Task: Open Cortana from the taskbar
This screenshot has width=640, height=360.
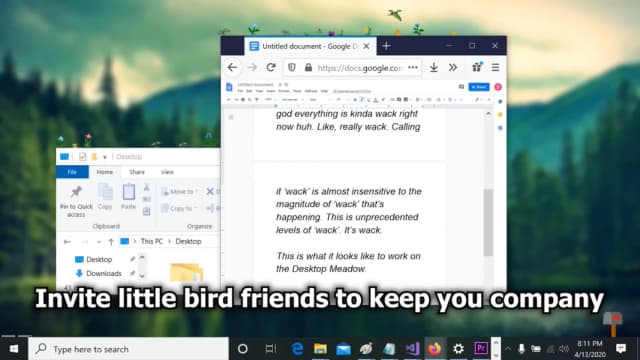Action: 243,349
